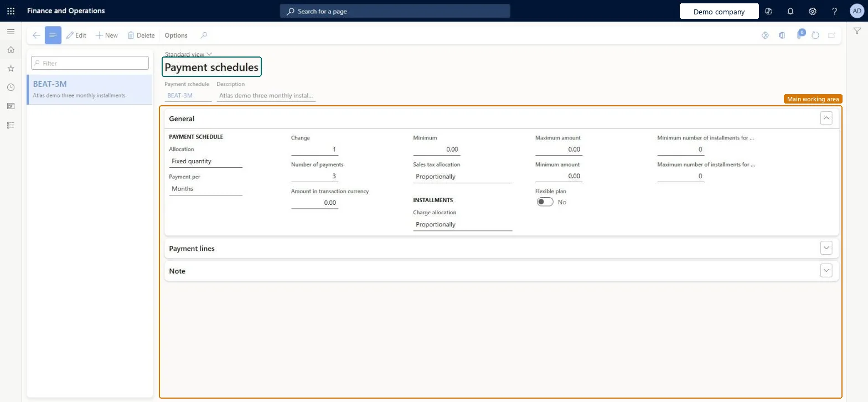
Task: Click the Edit button
Action: [x=76, y=35]
